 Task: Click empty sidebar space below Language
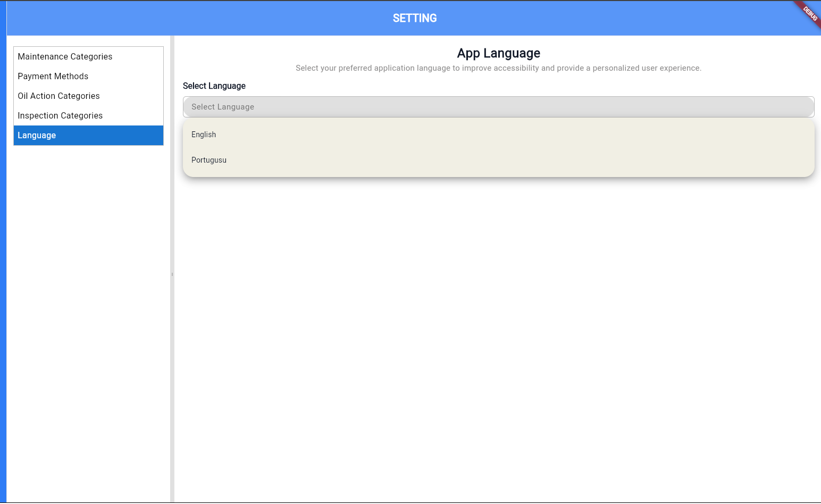[88, 319]
